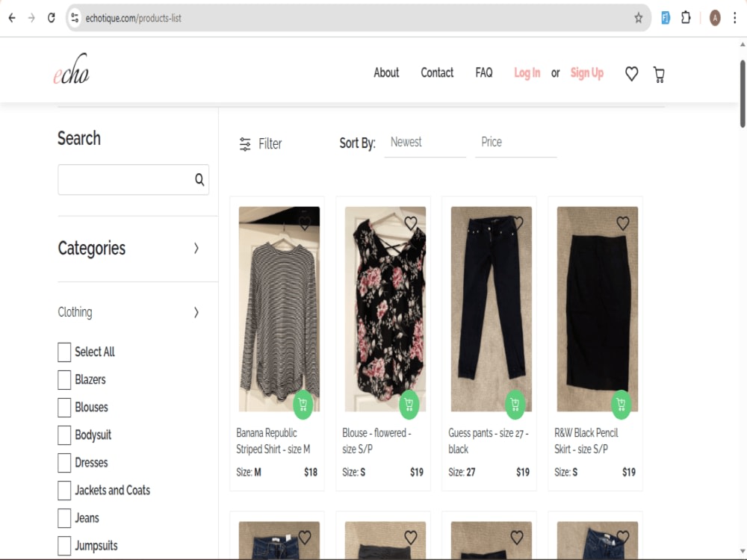The height and width of the screenshot is (560, 747).
Task: Open the Price sort dropdown
Action: coord(516,143)
